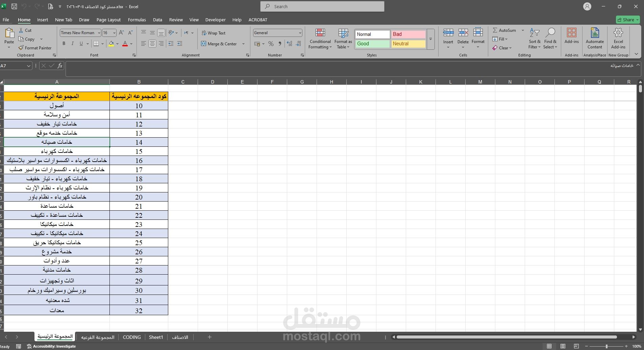Open the Conditional Formatting dropdown
Viewport: 644px width, 350px height.
click(x=320, y=39)
